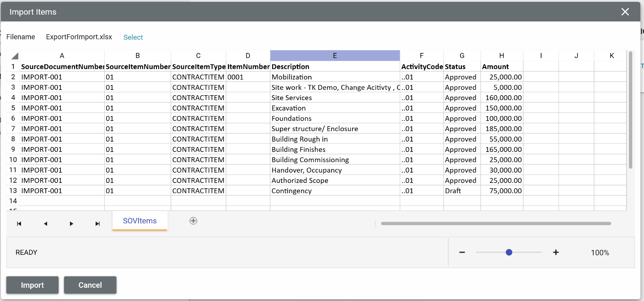644x301 pixels.
Task: Jump to the first sheet tab arrow
Action: (x=19, y=224)
